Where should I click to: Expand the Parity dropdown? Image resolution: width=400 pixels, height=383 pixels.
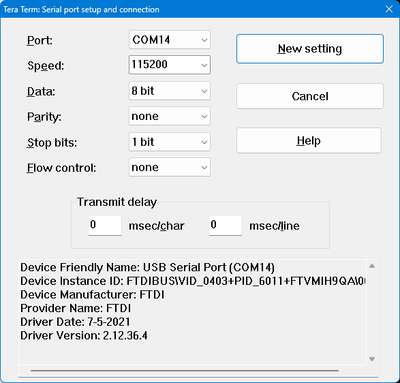[x=169, y=116]
